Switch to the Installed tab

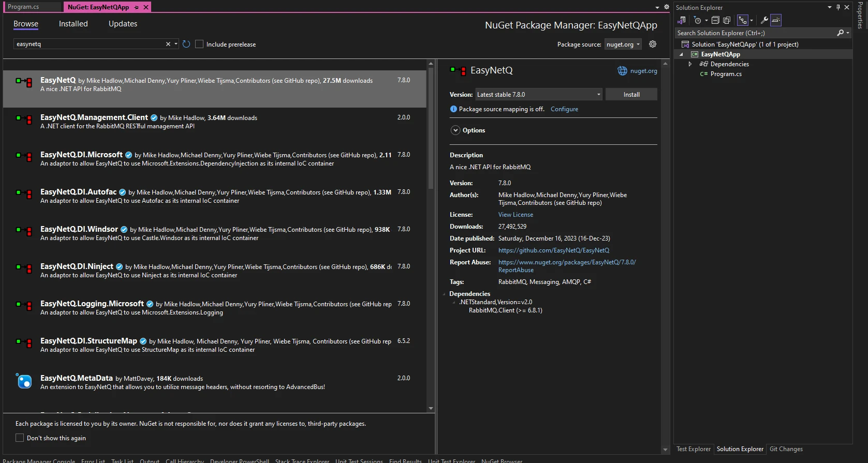(73, 24)
